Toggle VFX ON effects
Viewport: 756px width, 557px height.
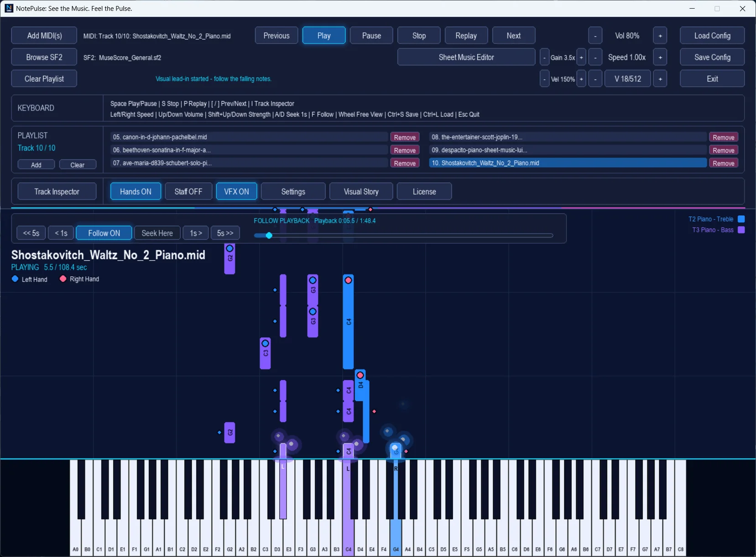[x=236, y=192]
